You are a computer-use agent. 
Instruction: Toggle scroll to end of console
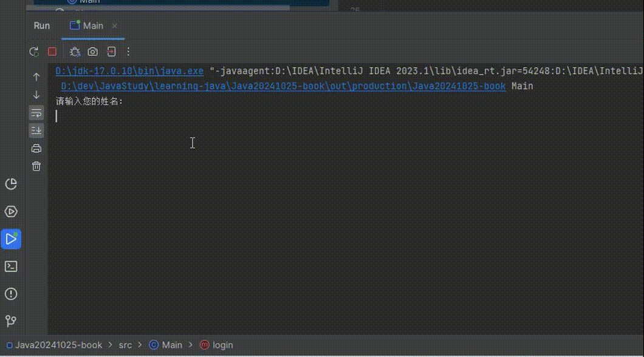[x=36, y=131]
